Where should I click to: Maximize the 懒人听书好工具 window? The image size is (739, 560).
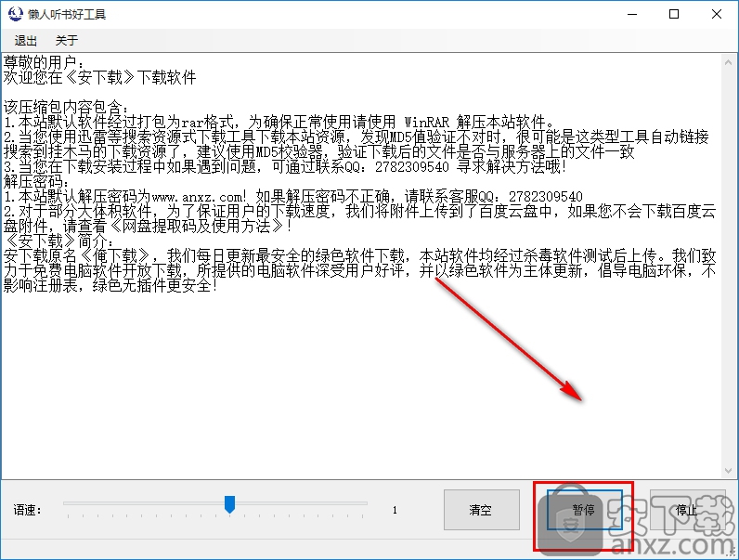click(674, 14)
